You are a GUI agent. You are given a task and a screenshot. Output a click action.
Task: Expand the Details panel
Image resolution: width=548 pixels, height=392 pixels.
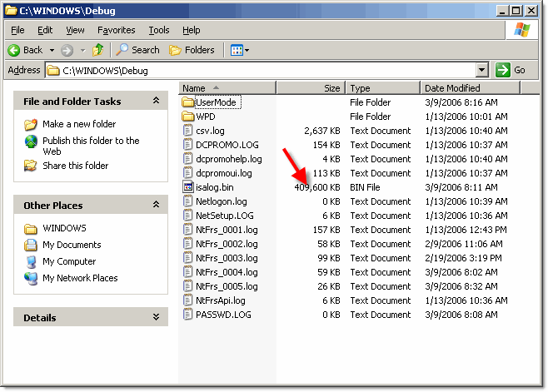tap(157, 317)
